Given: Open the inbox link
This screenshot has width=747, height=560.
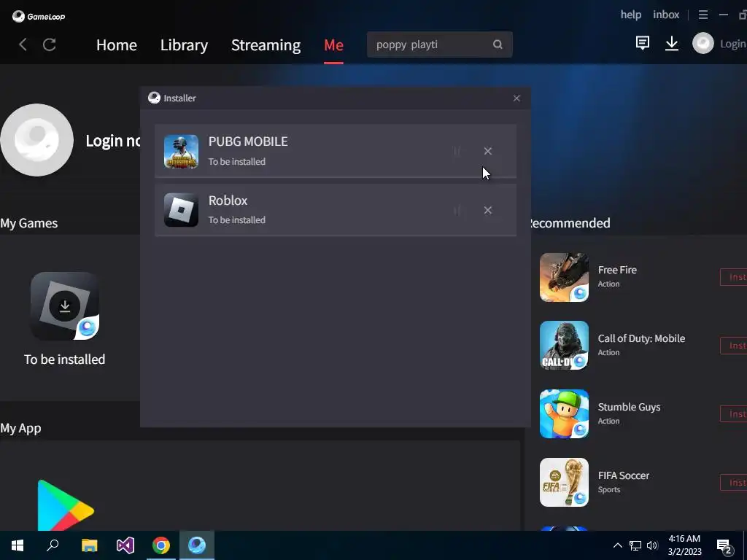Looking at the screenshot, I should (666, 15).
